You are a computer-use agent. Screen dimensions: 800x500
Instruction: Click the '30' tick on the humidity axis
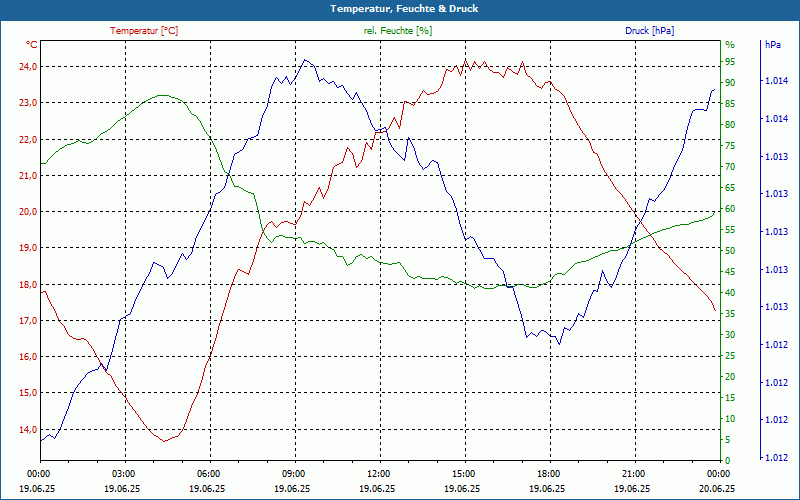tap(730, 335)
